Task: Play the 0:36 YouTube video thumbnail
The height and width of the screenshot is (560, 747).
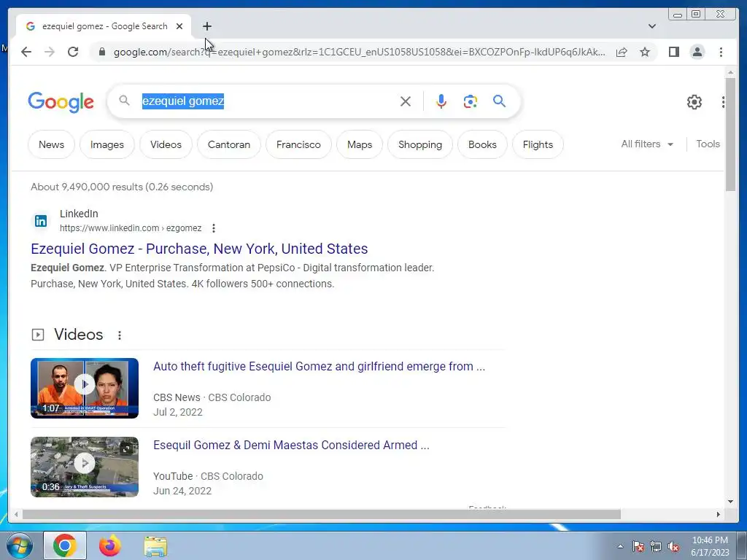Action: (85, 467)
